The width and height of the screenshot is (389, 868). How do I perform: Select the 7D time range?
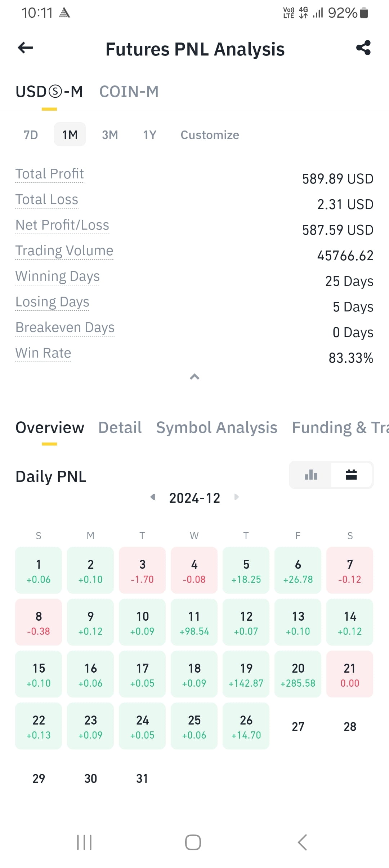point(31,134)
